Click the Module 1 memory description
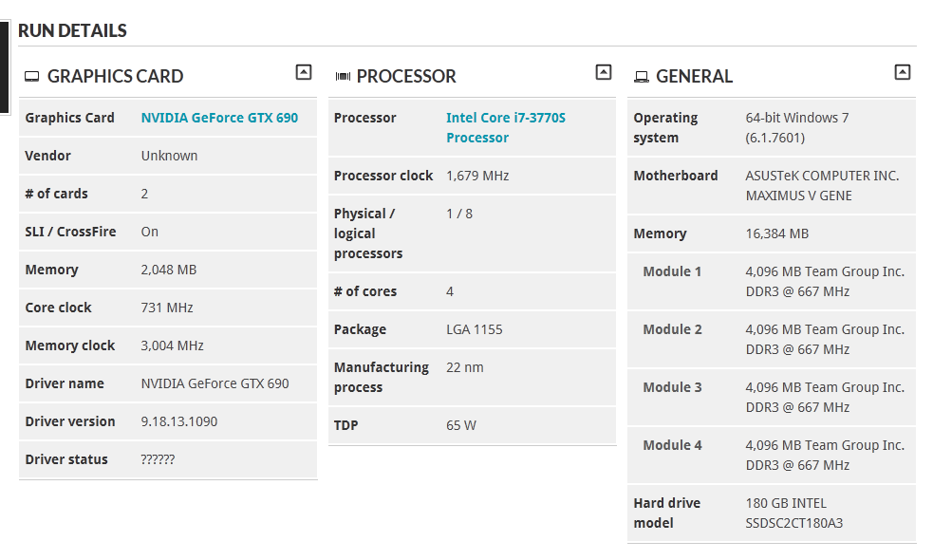The image size is (933, 560). coord(825,282)
